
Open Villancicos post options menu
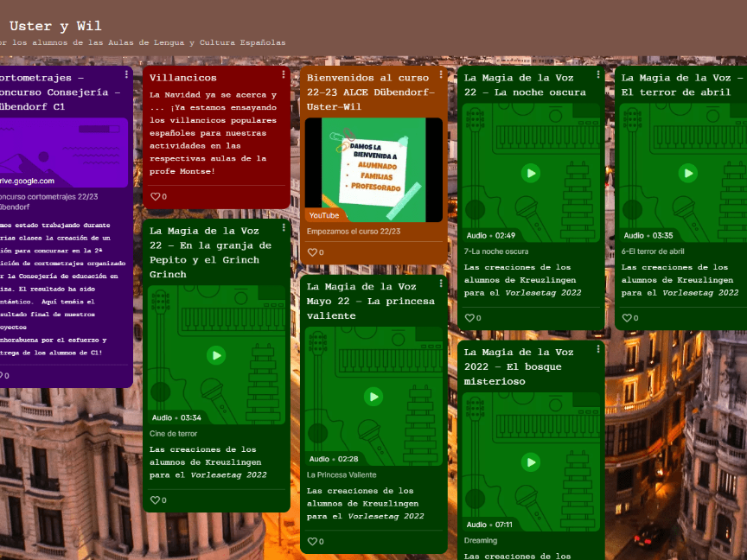(284, 75)
